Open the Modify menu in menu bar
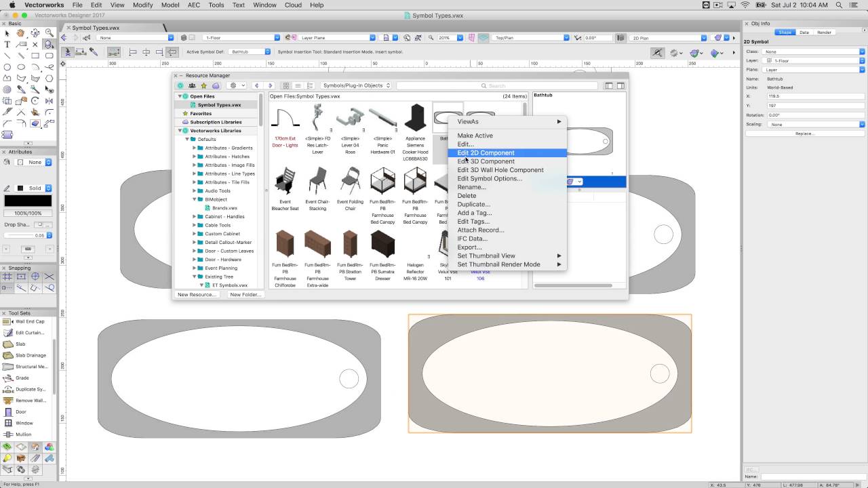868x488 pixels. (142, 5)
